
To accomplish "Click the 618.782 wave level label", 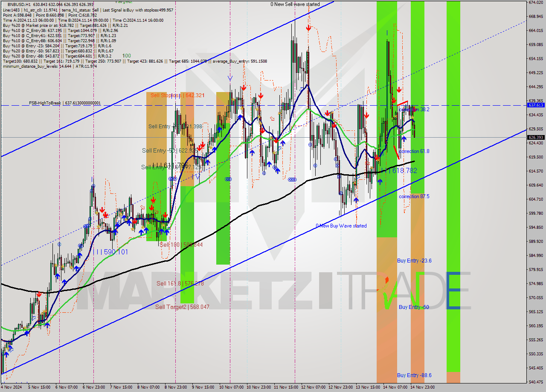I will pyautogui.click(x=401, y=170).
